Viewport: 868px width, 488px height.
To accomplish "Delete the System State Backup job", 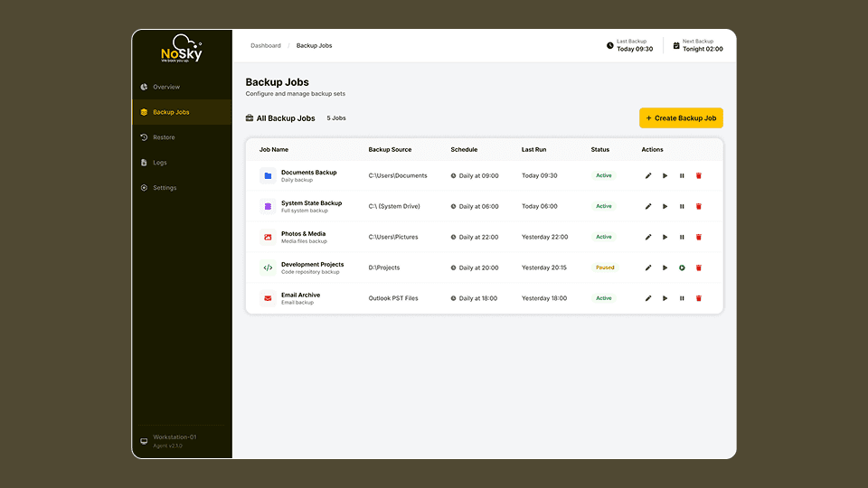I will click(699, 207).
